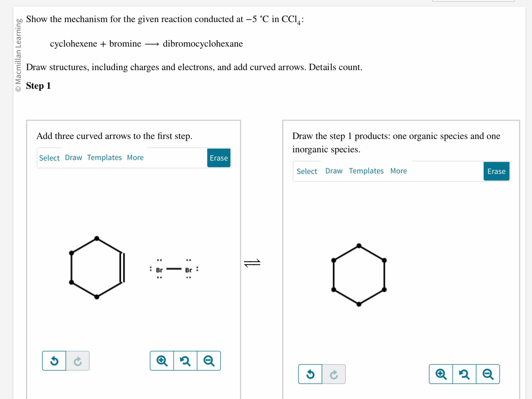532x399 pixels.
Task: Zoom in on the left drawing canvas
Action: (x=162, y=361)
